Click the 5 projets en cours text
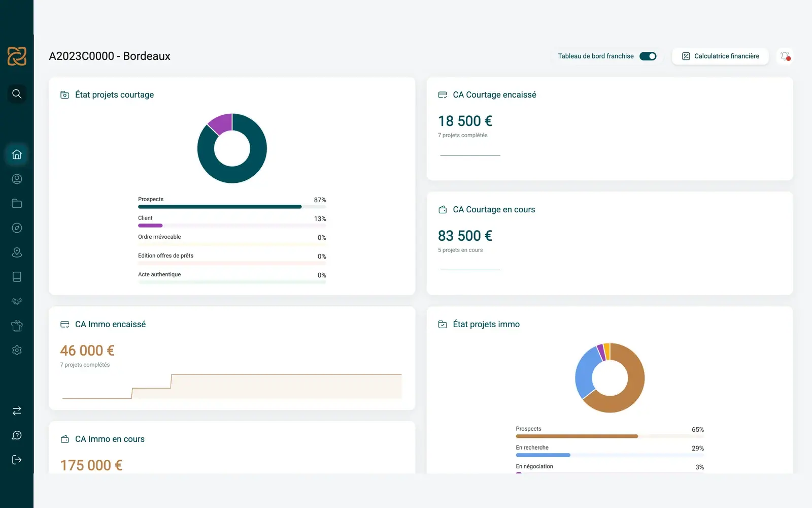This screenshot has height=508, width=812. pyautogui.click(x=460, y=250)
